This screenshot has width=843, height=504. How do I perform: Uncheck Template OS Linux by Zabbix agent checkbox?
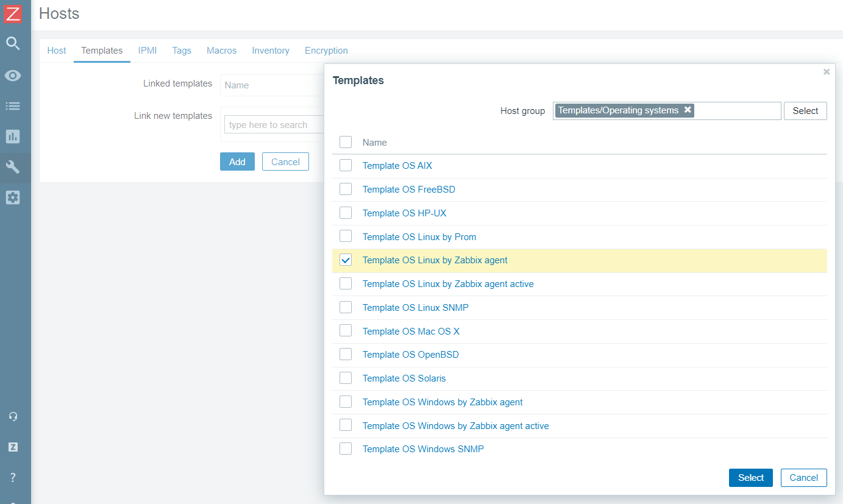(346, 260)
